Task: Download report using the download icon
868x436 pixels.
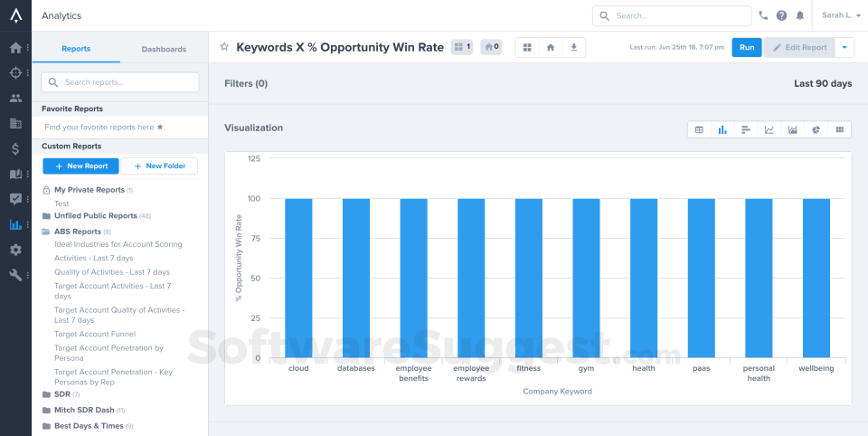Action: (573, 48)
